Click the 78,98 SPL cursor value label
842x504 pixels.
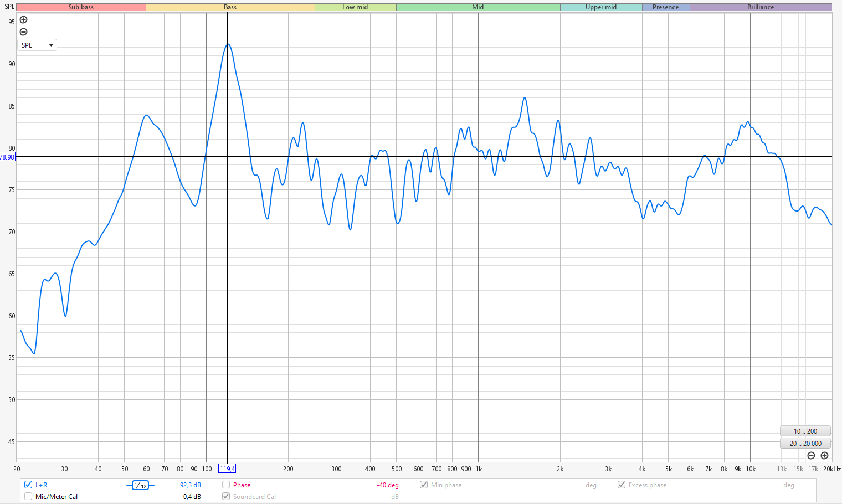(7, 157)
